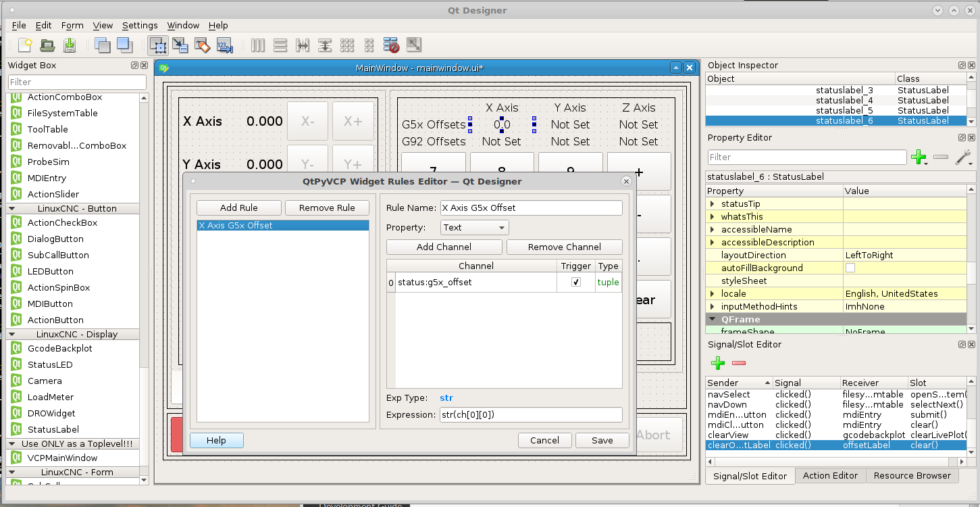Select the Edit Signals/Slots mode icon
The height and width of the screenshot is (507, 980).
click(180, 45)
